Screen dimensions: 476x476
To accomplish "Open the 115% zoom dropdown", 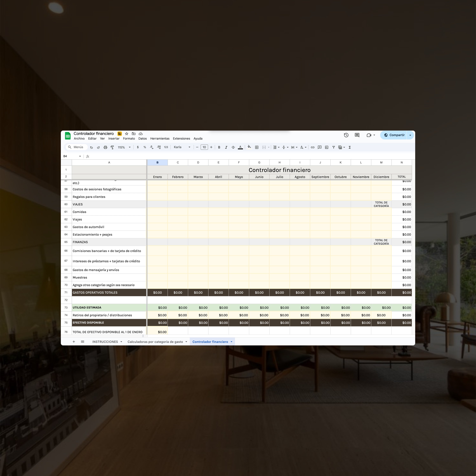I will (x=123, y=147).
